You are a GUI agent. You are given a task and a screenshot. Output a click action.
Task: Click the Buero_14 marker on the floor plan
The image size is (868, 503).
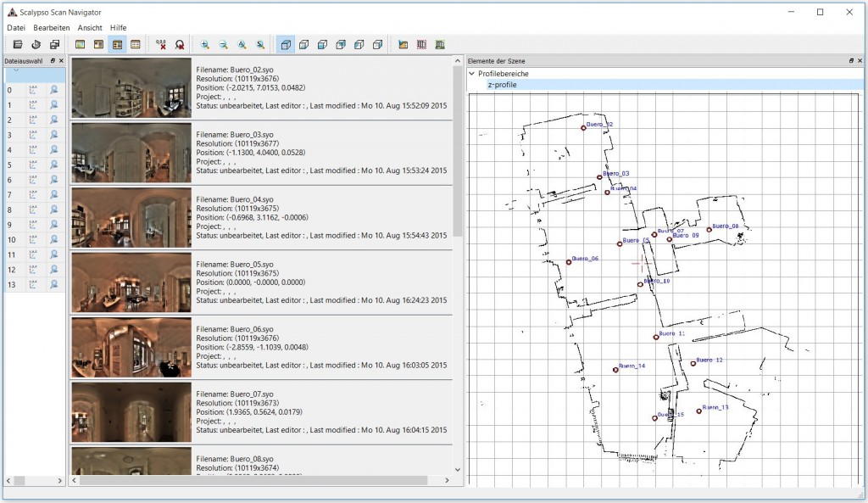coord(615,370)
